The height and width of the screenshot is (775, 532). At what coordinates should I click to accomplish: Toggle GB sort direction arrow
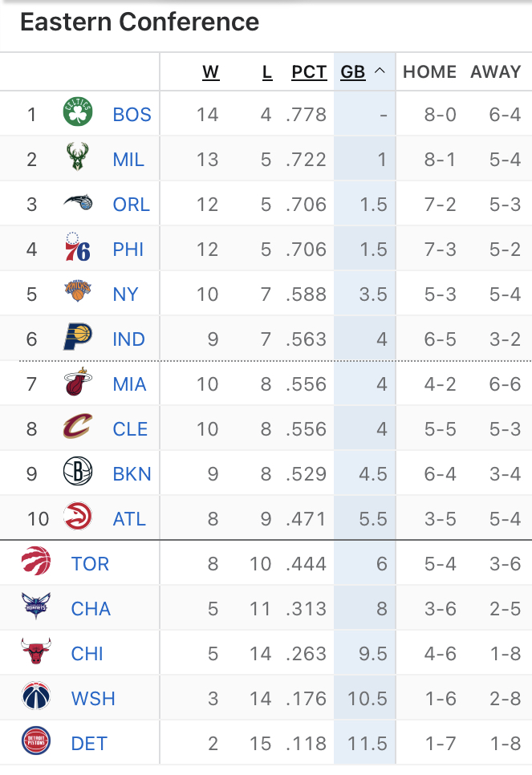(380, 71)
